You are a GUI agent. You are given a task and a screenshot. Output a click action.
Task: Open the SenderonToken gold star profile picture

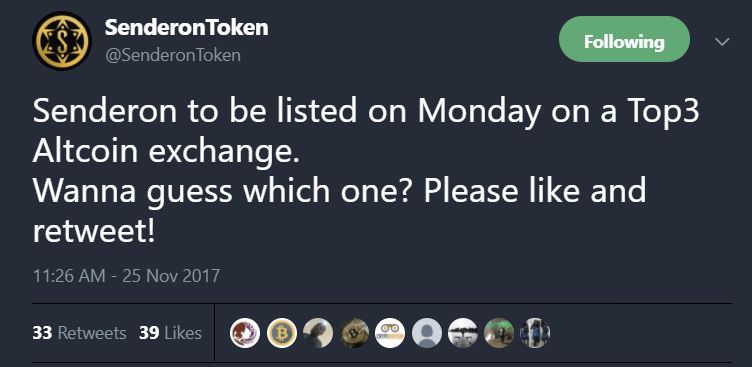pos(61,41)
